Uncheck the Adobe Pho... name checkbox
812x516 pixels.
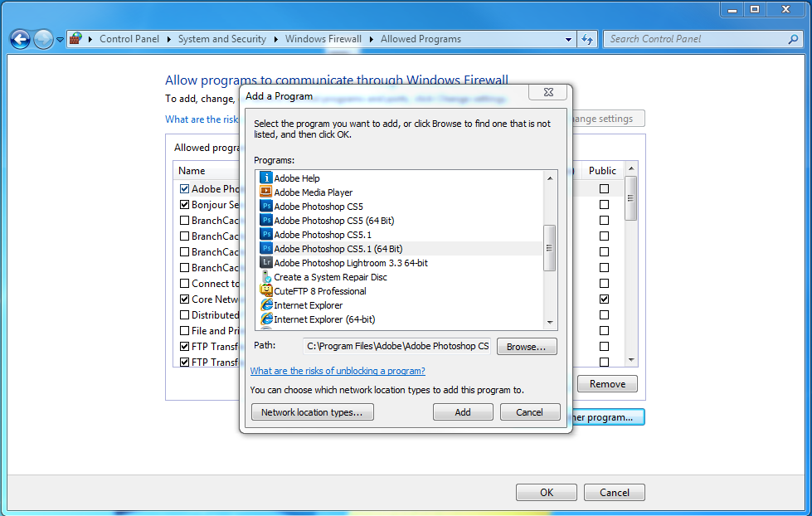(x=184, y=188)
